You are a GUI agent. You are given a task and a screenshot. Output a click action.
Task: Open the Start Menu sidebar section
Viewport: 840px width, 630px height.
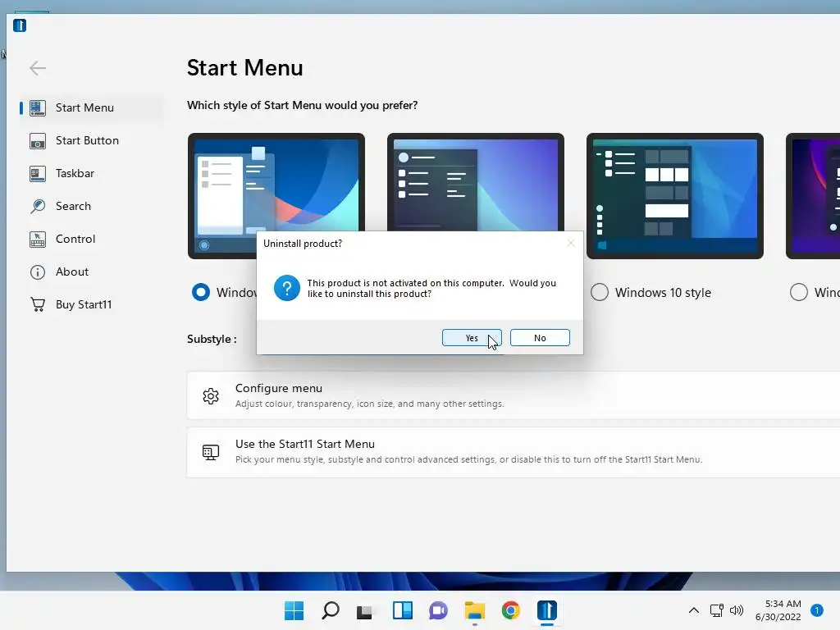point(92,107)
